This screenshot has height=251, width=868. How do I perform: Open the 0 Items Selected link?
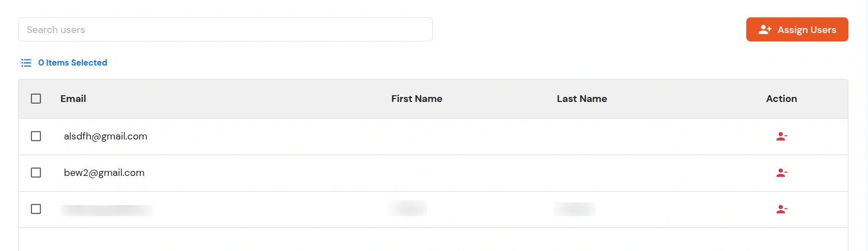[x=72, y=63]
